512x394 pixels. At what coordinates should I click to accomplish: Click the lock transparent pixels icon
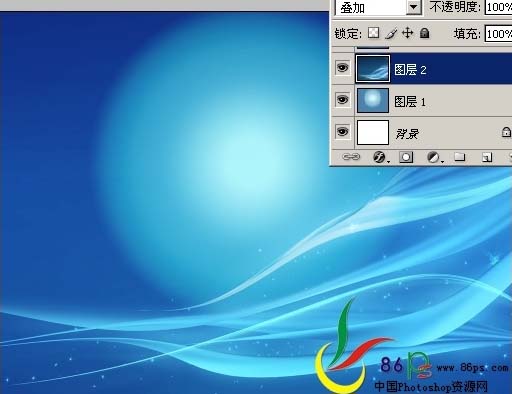click(x=373, y=33)
